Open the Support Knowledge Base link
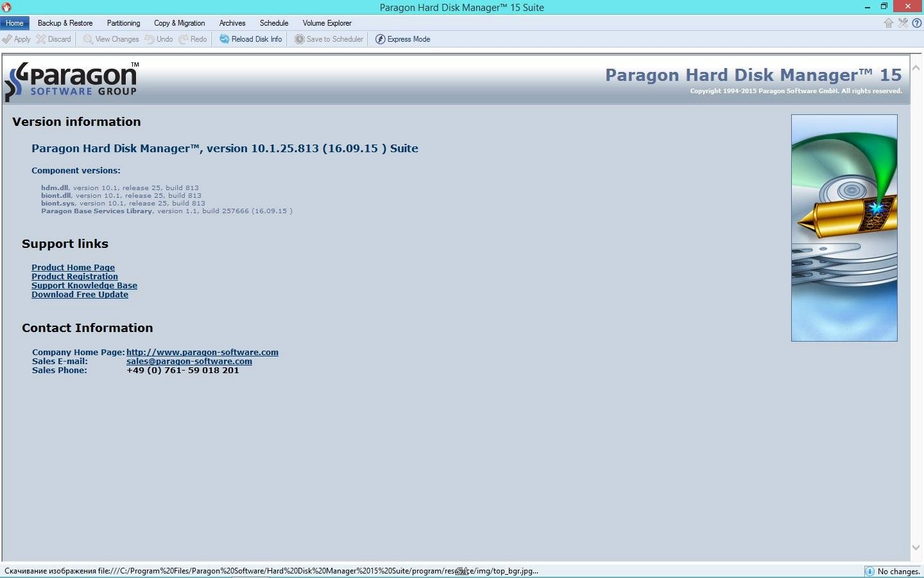This screenshot has height=578, width=924. (x=84, y=286)
